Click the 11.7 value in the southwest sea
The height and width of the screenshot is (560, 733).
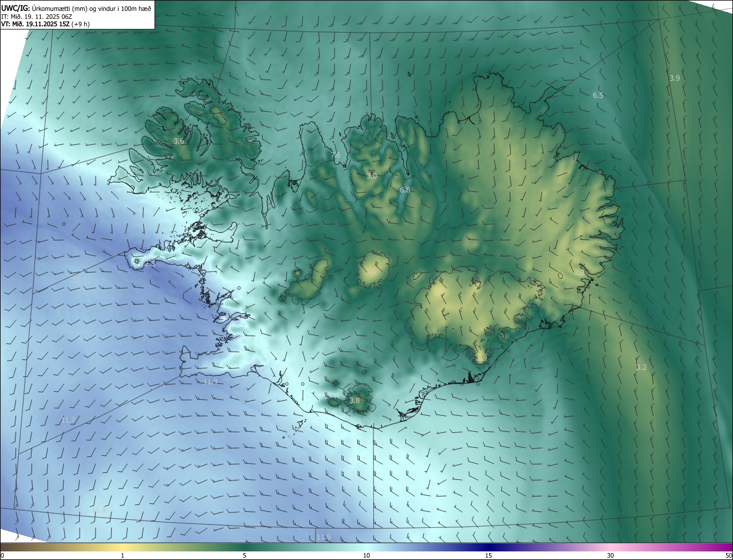click(68, 420)
